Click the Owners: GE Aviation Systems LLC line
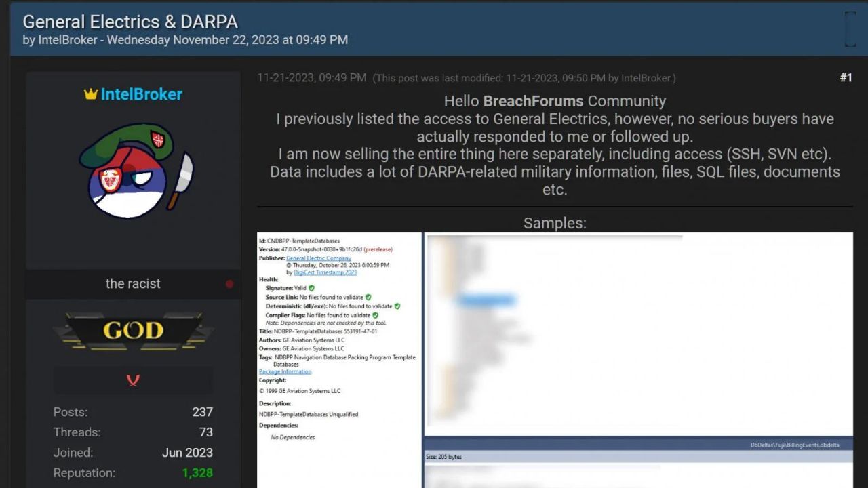 point(302,348)
